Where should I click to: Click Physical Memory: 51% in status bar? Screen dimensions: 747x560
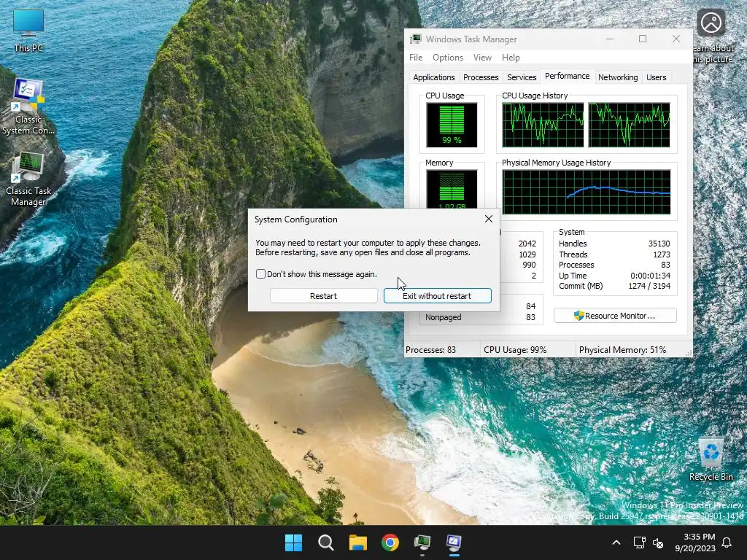[622, 349]
